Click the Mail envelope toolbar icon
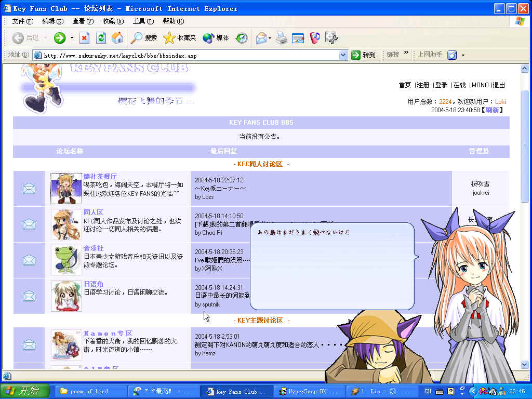 point(261,37)
